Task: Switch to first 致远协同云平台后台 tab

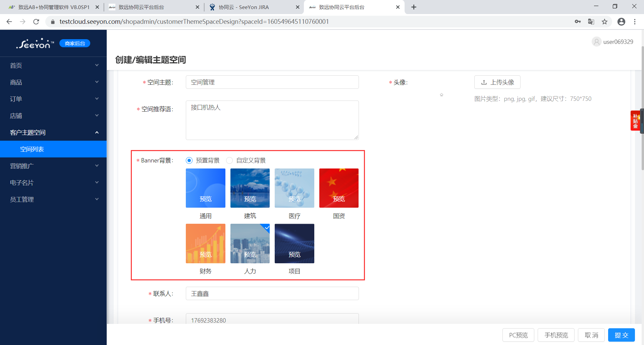Action: click(x=154, y=7)
